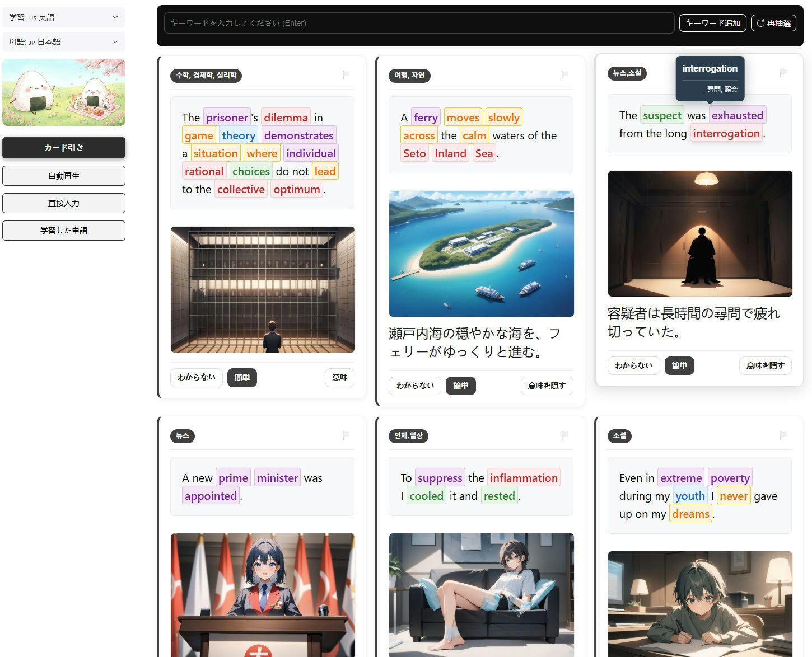Flag the inflammation card
812x657 pixels.
565,436
